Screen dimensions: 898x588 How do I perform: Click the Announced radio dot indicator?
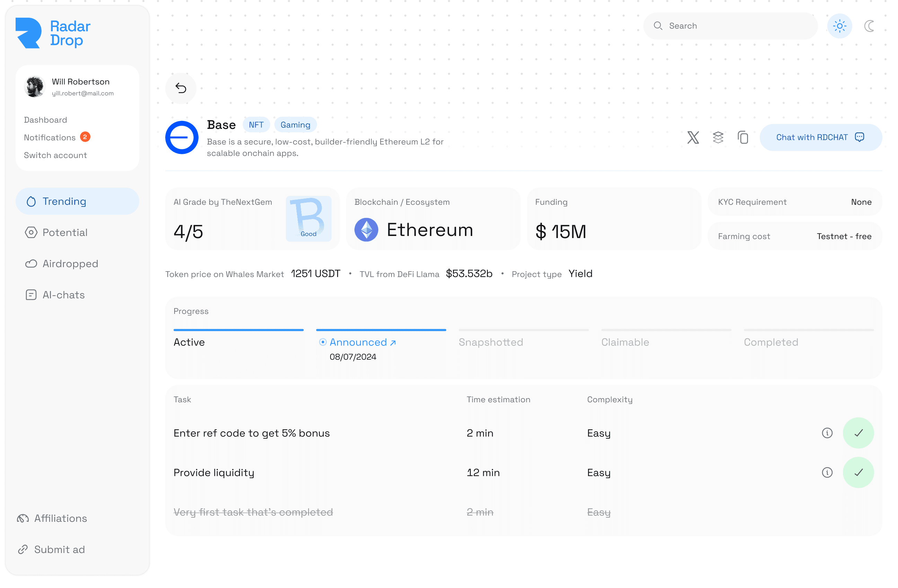(323, 343)
